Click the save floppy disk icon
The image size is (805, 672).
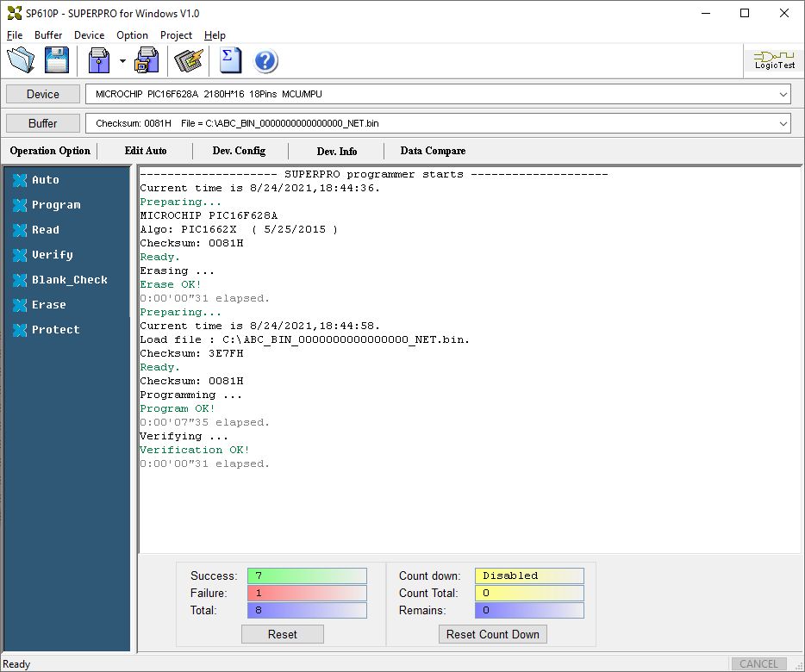point(57,60)
